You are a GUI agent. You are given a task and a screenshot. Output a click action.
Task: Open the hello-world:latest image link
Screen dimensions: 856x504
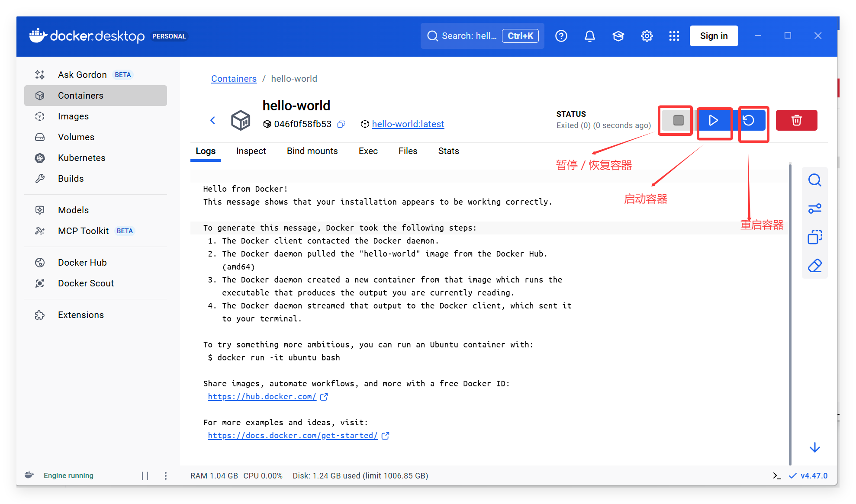click(x=408, y=124)
